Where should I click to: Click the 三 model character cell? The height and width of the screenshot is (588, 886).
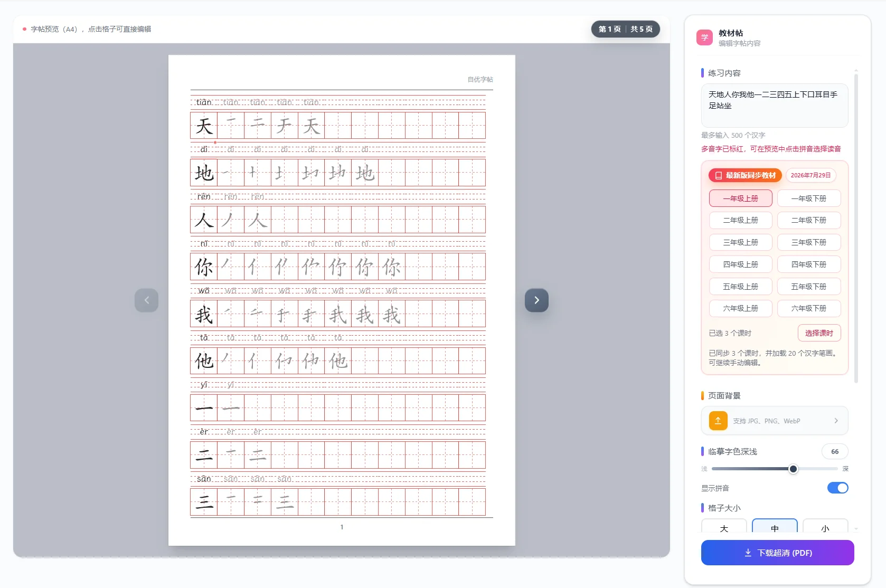[204, 501]
